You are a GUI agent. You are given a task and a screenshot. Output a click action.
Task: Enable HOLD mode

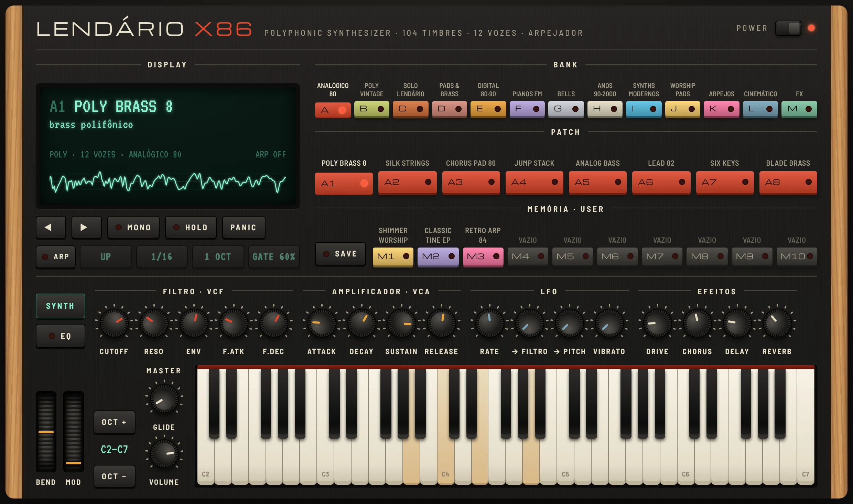[x=191, y=227]
